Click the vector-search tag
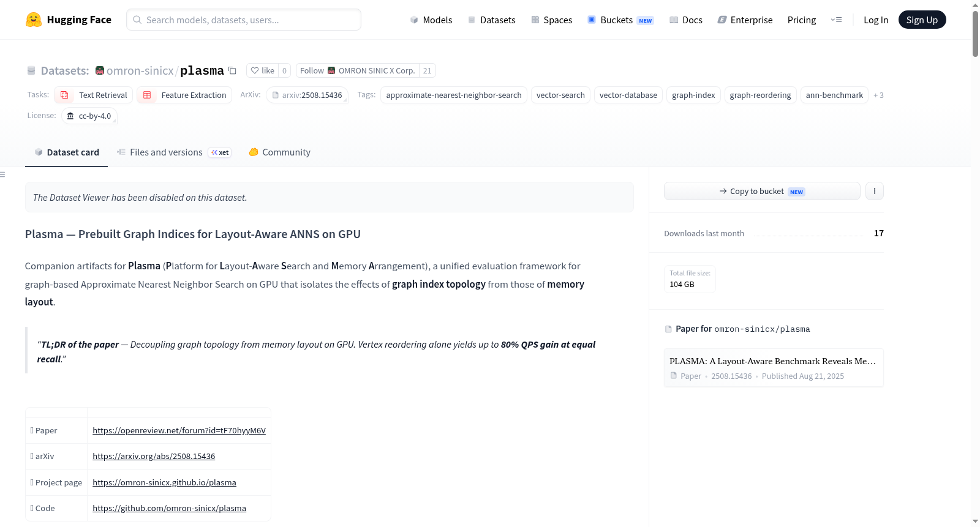The height and width of the screenshot is (527, 980). pos(560,95)
